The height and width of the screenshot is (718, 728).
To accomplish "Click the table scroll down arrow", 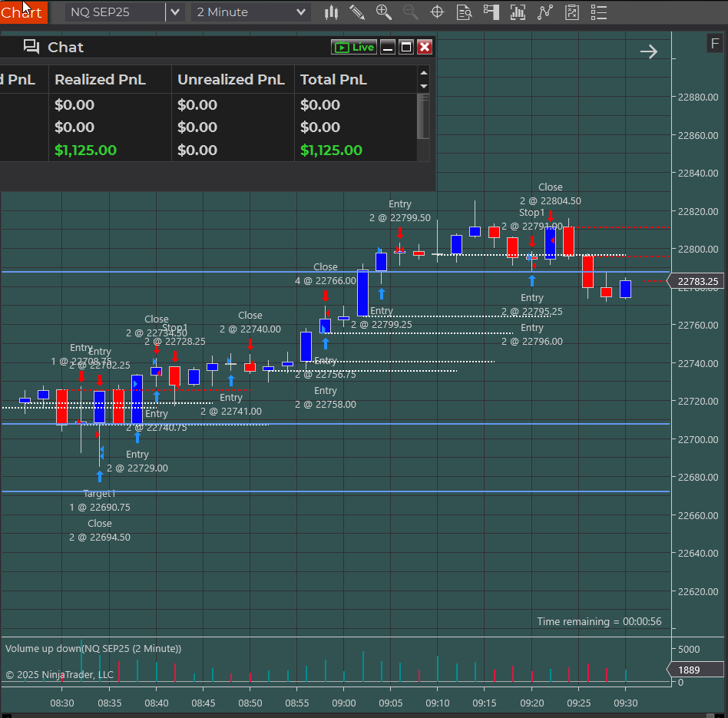I will click(x=423, y=86).
